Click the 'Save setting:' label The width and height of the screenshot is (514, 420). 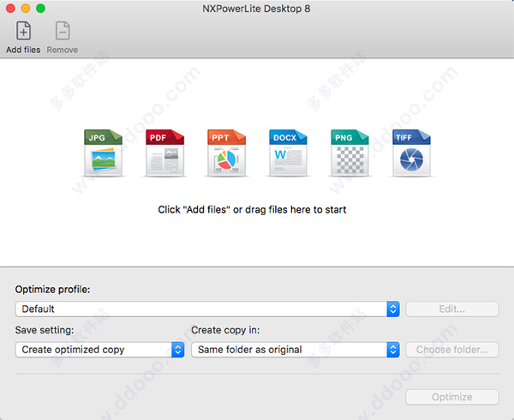[45, 330]
